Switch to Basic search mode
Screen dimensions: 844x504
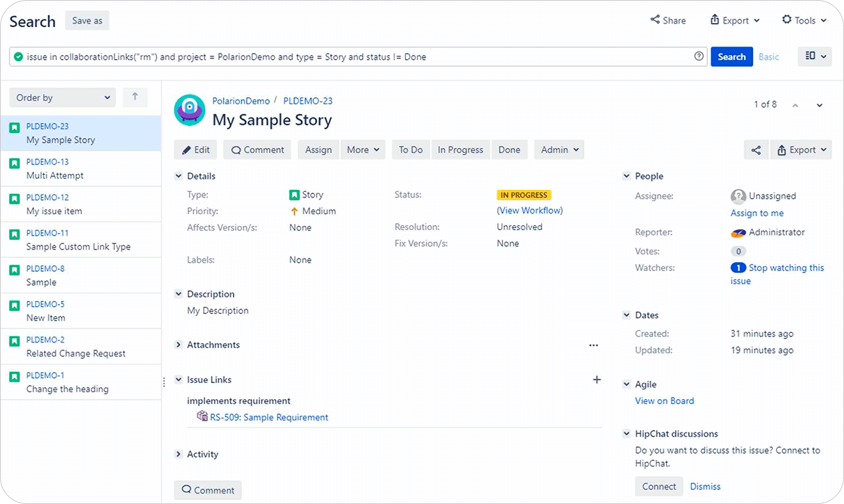pos(768,57)
